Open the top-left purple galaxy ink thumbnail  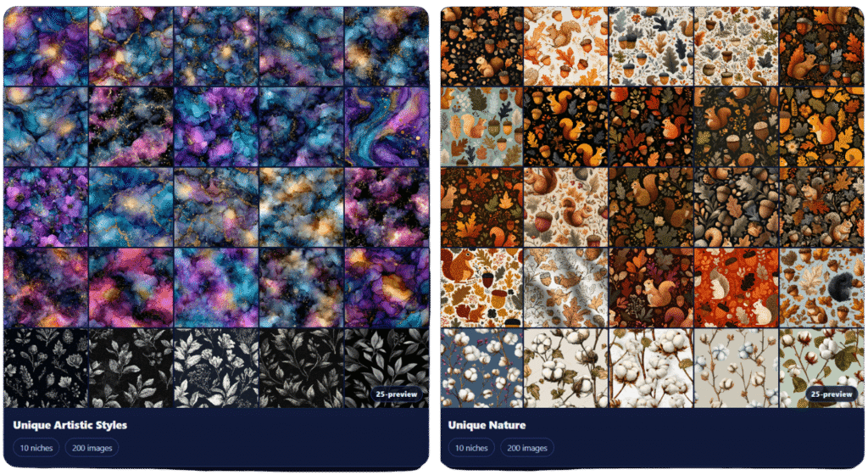(x=46, y=46)
